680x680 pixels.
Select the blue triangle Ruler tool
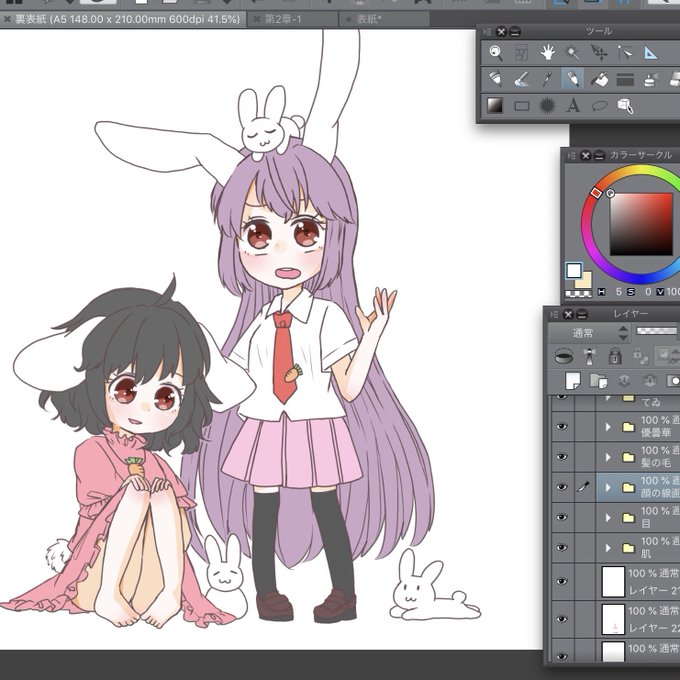pos(651,53)
